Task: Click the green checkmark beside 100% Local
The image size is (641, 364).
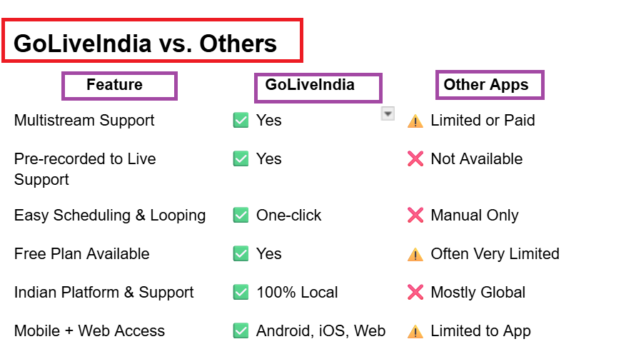Action: pos(241,293)
